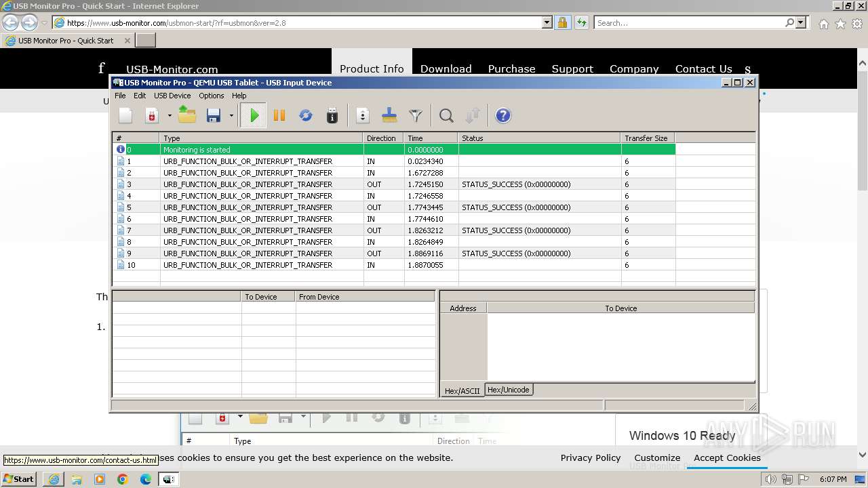Screen dimensions: 868x488
Task: Create a new blank document from toolbar
Action: pos(125,116)
